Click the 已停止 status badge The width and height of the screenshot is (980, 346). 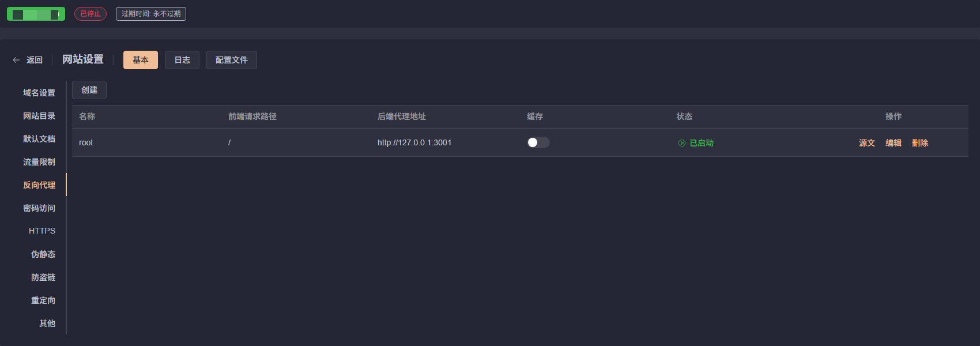pos(91,14)
